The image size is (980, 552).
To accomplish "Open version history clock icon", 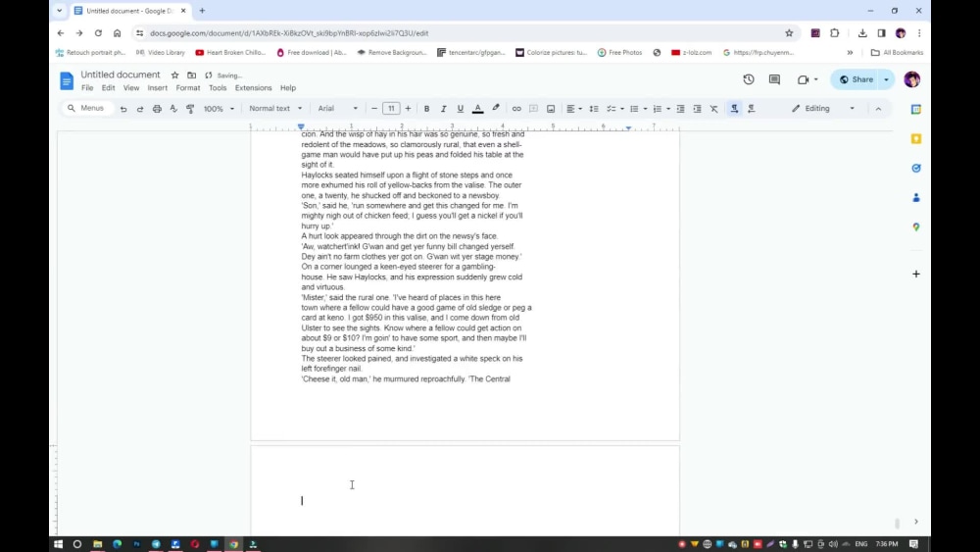I will [x=748, y=79].
